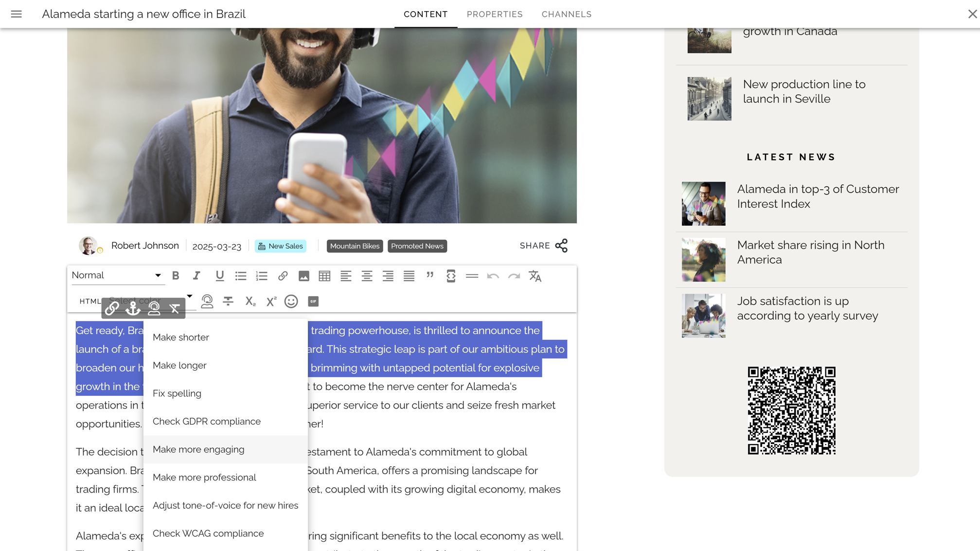Align text left
The height and width of the screenshot is (551, 980).
pos(346,276)
